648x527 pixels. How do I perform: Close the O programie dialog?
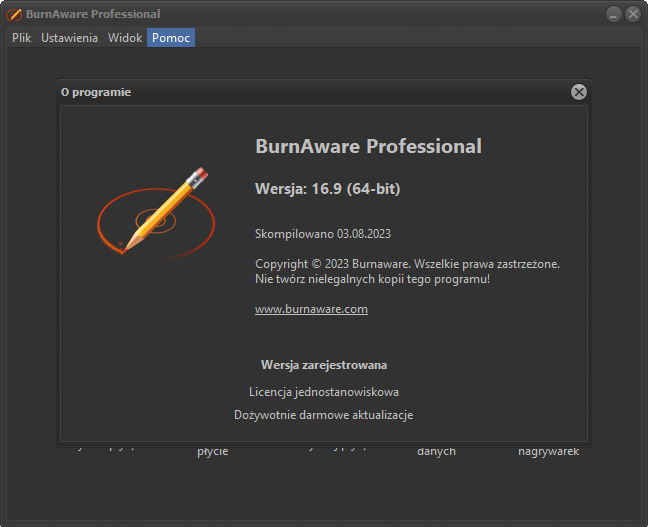click(x=579, y=92)
